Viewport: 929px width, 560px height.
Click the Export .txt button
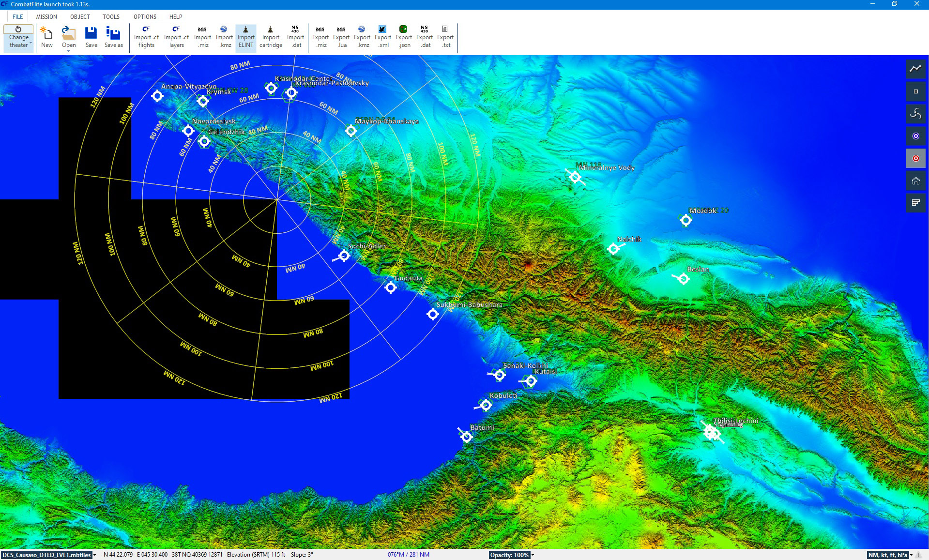[x=445, y=37]
